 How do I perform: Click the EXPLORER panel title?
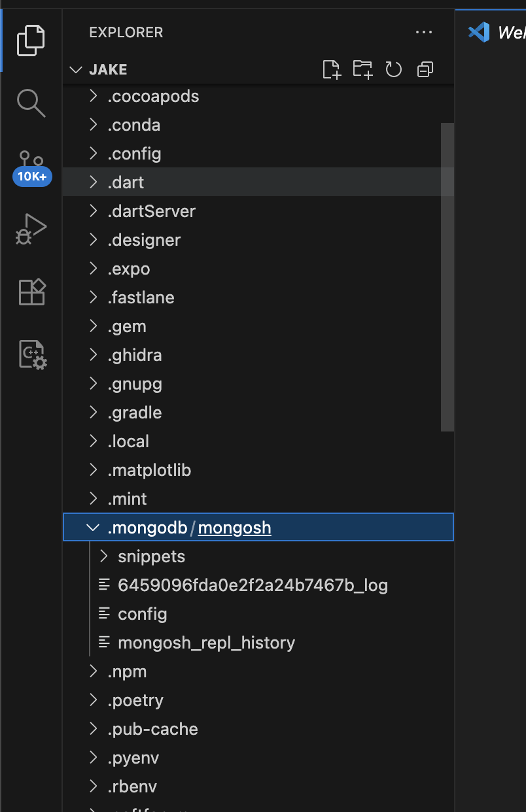[126, 32]
